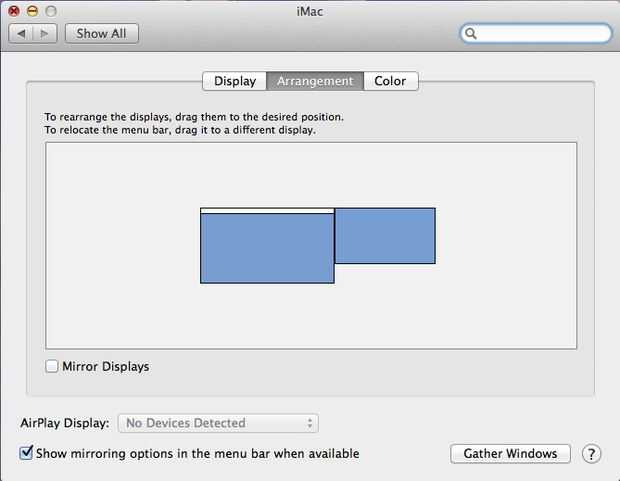Screen dimensions: 620x481
Task: Click the Show All button
Action: [x=101, y=33]
